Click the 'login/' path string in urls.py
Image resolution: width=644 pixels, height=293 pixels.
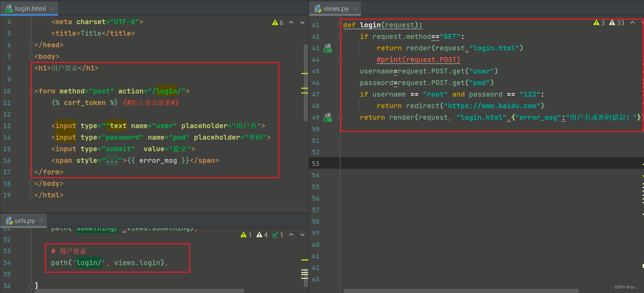(x=89, y=263)
